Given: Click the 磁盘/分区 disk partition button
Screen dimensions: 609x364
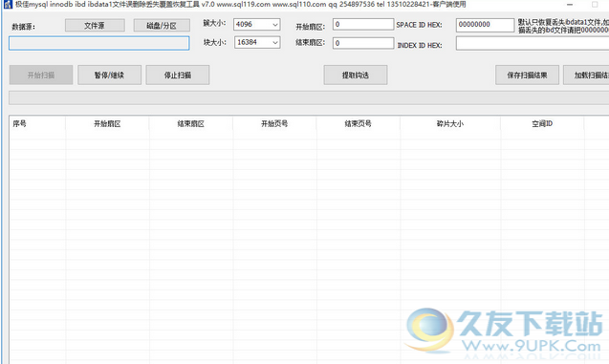Looking at the screenshot, I should [162, 26].
